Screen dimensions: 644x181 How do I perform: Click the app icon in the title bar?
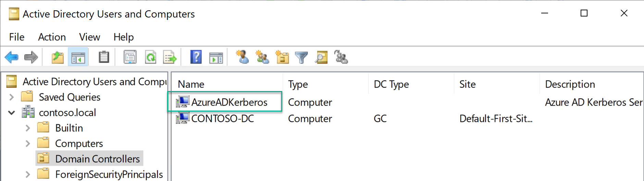pos(14,14)
